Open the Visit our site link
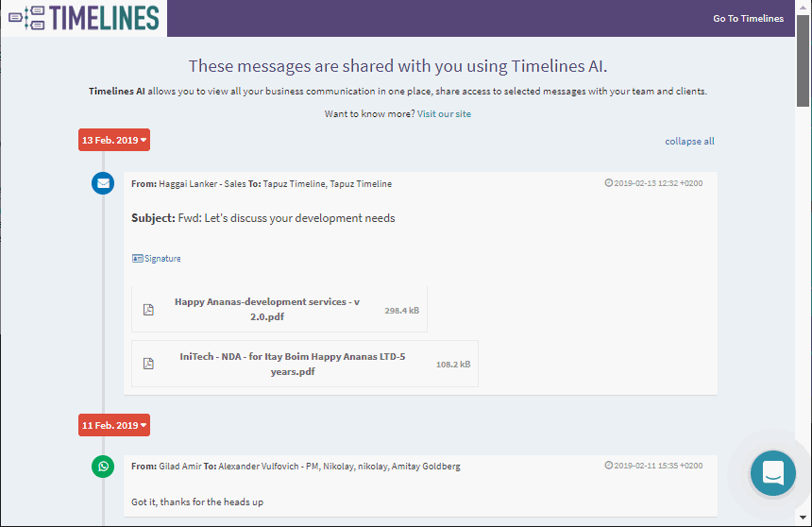Image resolution: width=812 pixels, height=527 pixels. pos(444,113)
